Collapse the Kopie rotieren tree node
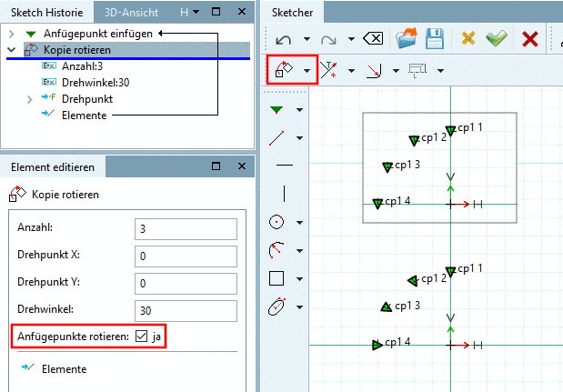 [12, 50]
